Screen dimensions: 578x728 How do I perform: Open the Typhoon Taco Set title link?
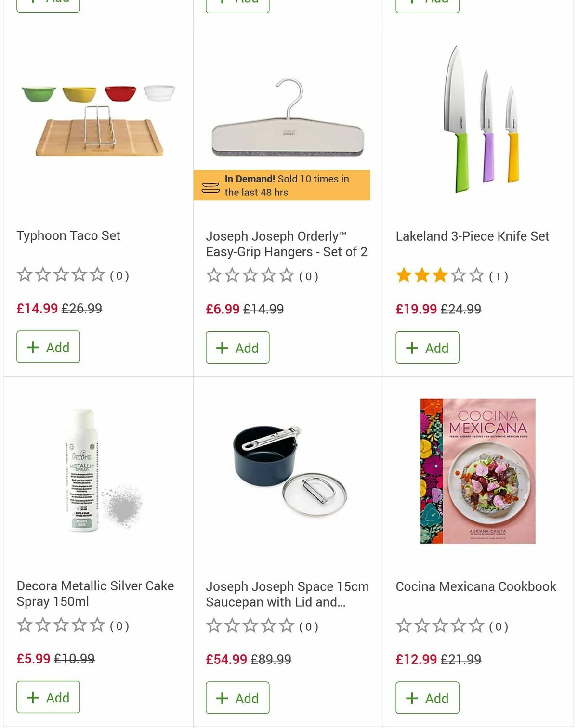coord(68,235)
